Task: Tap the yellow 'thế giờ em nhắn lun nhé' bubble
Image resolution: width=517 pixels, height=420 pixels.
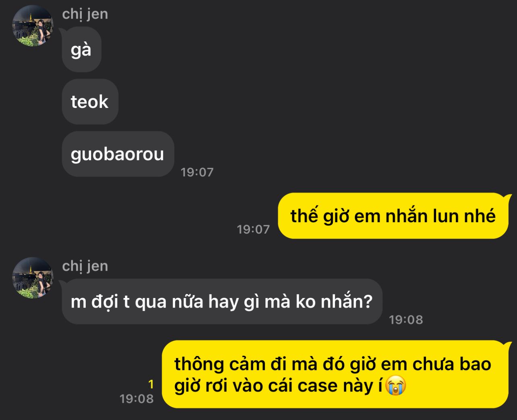Action: pyautogui.click(x=393, y=216)
